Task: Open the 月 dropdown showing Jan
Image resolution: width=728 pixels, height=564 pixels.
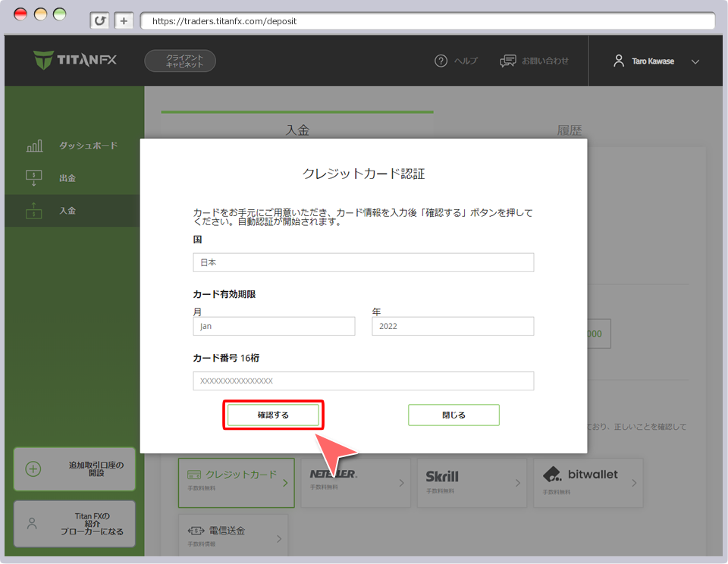Action: click(274, 326)
